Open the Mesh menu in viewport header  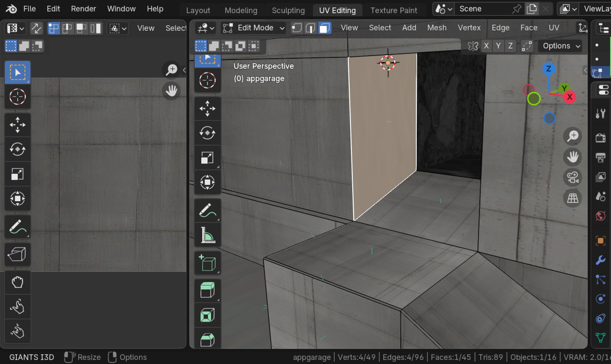tap(437, 28)
